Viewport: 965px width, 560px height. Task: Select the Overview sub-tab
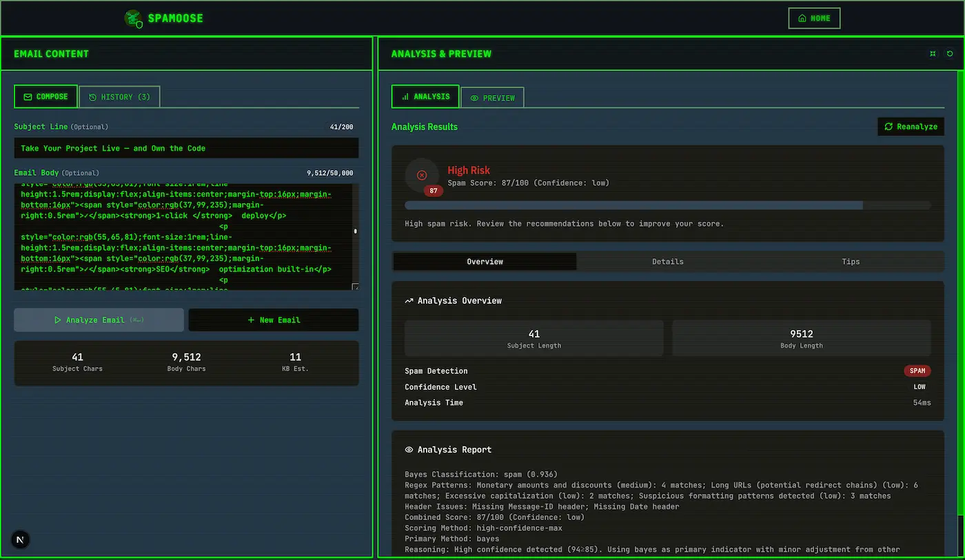(485, 262)
